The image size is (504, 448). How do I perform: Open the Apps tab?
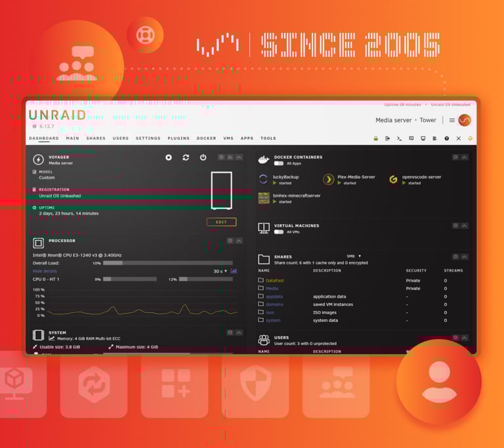[x=247, y=138]
